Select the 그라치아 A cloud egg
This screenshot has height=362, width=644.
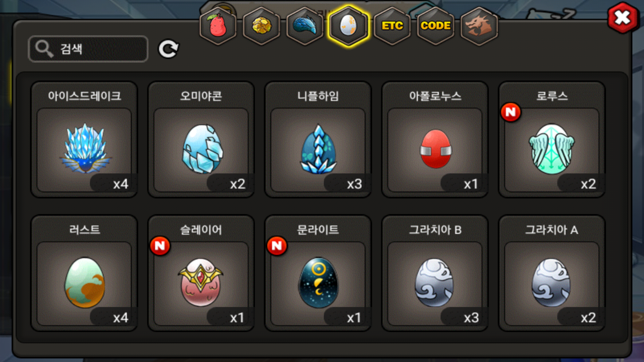tap(552, 273)
